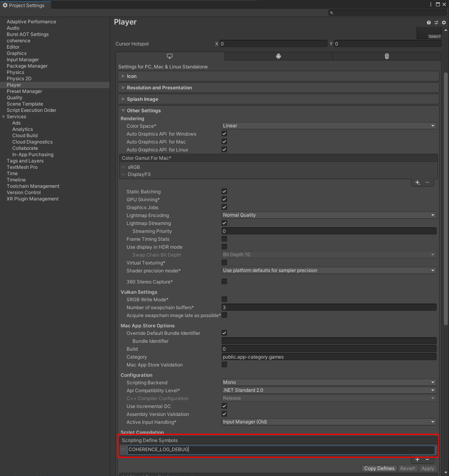Click the Bundle Identifier input field
The image size is (449, 476).
(x=329, y=341)
